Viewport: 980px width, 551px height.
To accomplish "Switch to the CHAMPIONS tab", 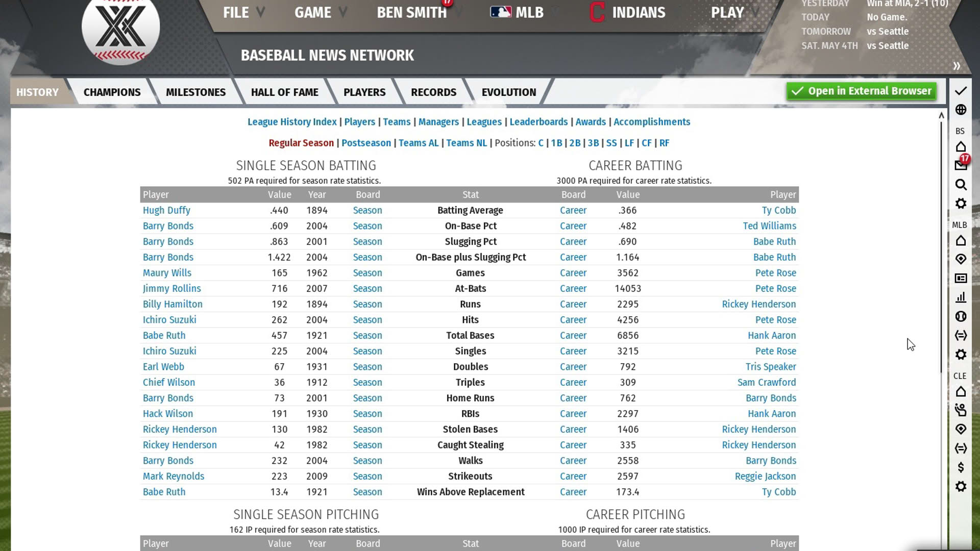I will coord(112,92).
